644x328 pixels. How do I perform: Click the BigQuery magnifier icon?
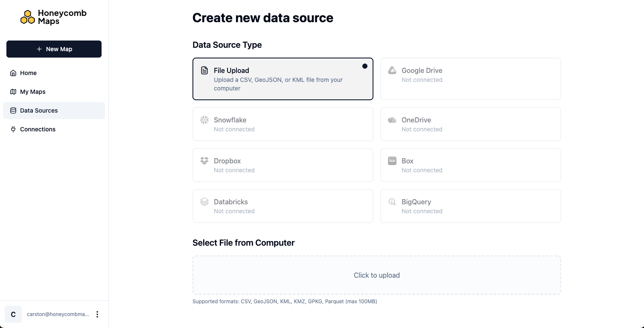[392, 202]
